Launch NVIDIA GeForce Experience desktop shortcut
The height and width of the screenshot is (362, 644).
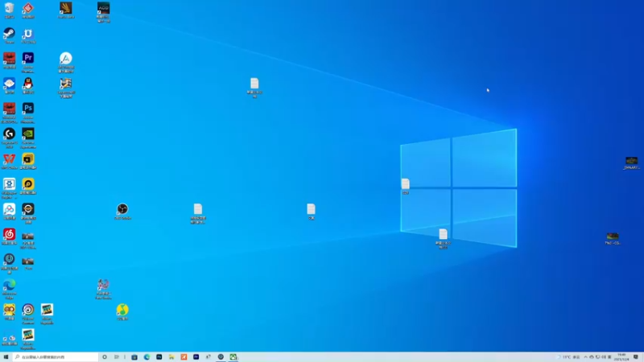pos(28,138)
